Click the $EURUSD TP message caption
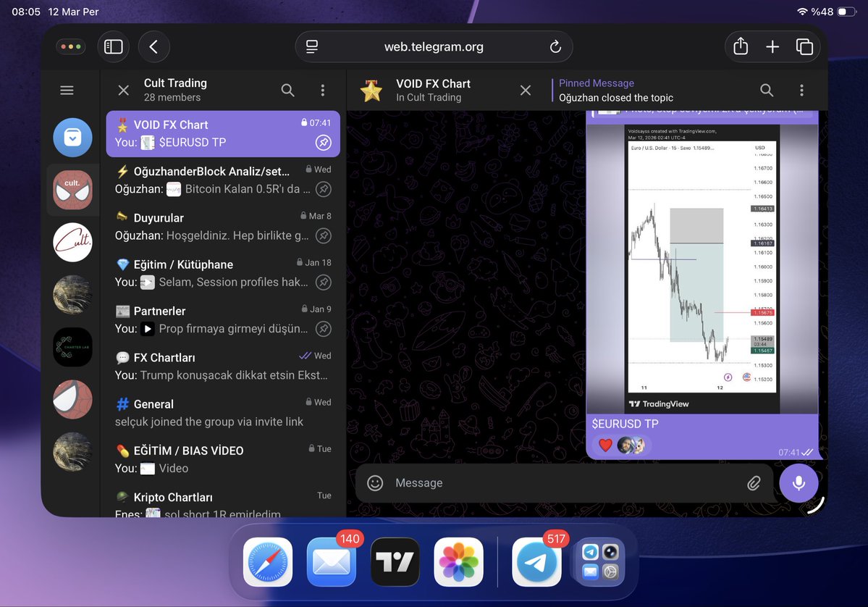 pyautogui.click(x=625, y=424)
